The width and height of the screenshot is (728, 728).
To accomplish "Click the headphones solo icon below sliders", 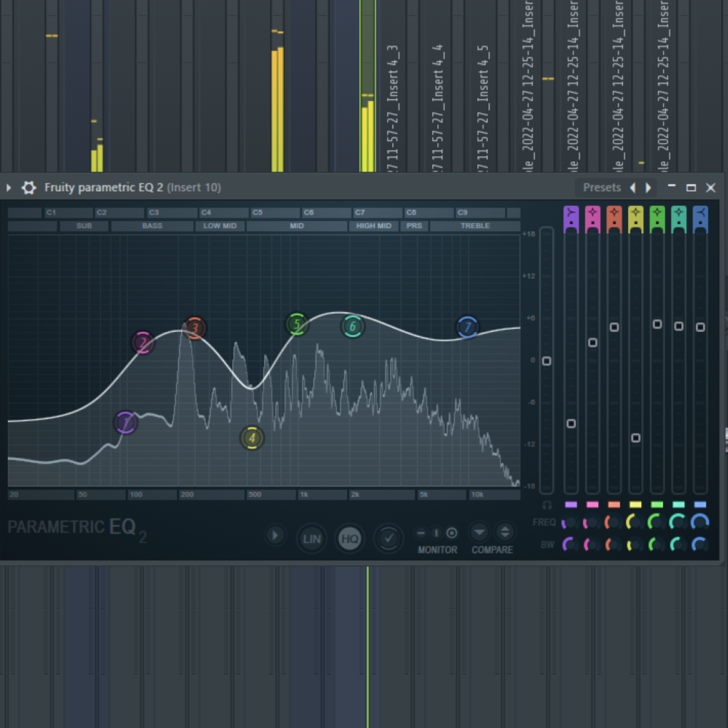I will [x=547, y=505].
